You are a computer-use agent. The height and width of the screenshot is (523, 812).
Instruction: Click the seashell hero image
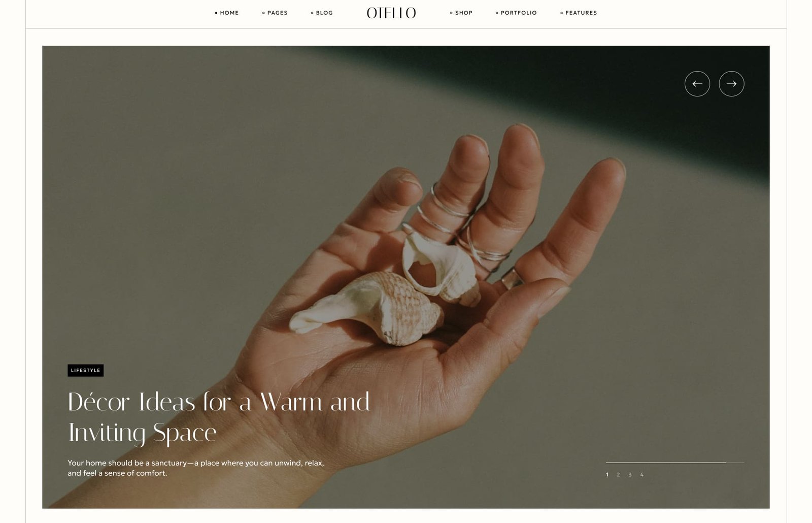point(405,277)
